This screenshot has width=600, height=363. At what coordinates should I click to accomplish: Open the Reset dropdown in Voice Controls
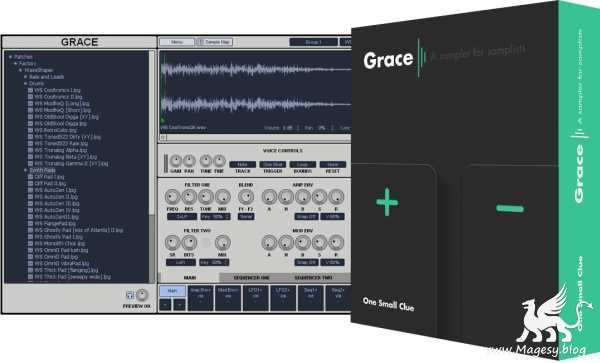[x=333, y=164]
